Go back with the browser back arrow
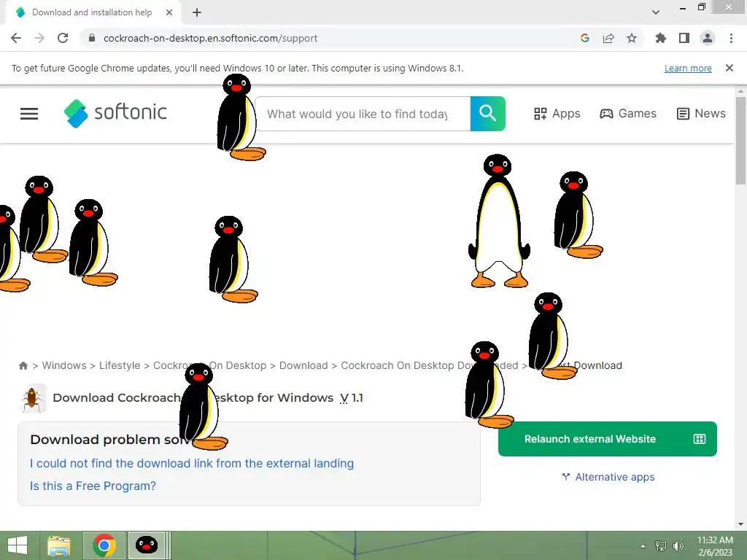The image size is (747, 560). pyautogui.click(x=16, y=38)
